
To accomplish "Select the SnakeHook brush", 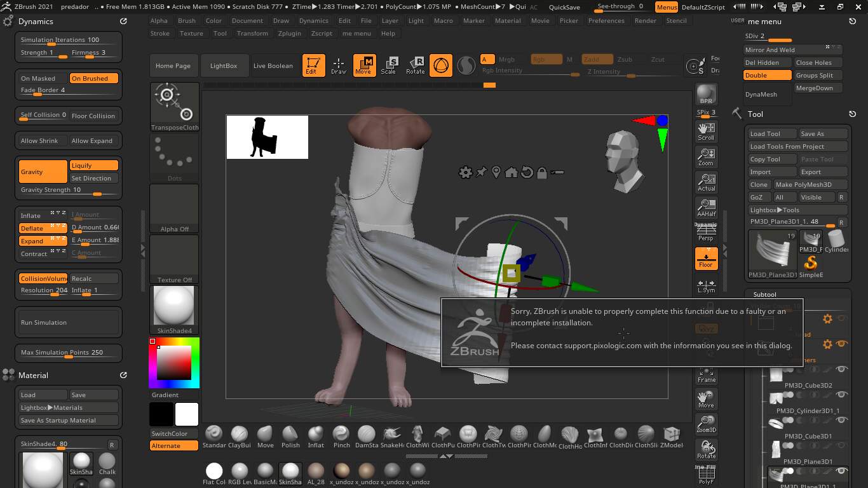I will tap(392, 437).
